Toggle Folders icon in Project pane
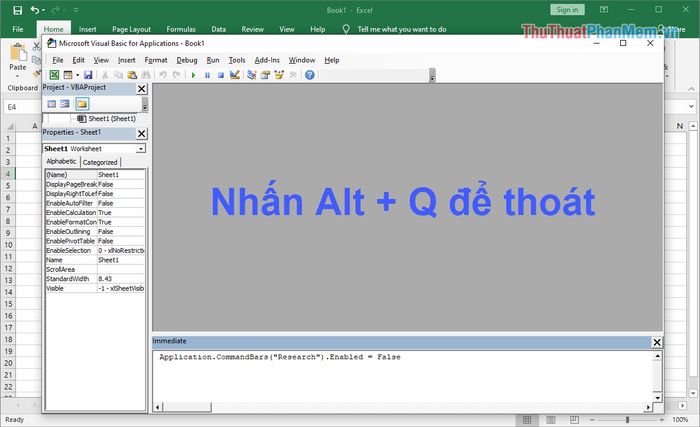This screenshot has width=700, height=427. click(x=82, y=104)
